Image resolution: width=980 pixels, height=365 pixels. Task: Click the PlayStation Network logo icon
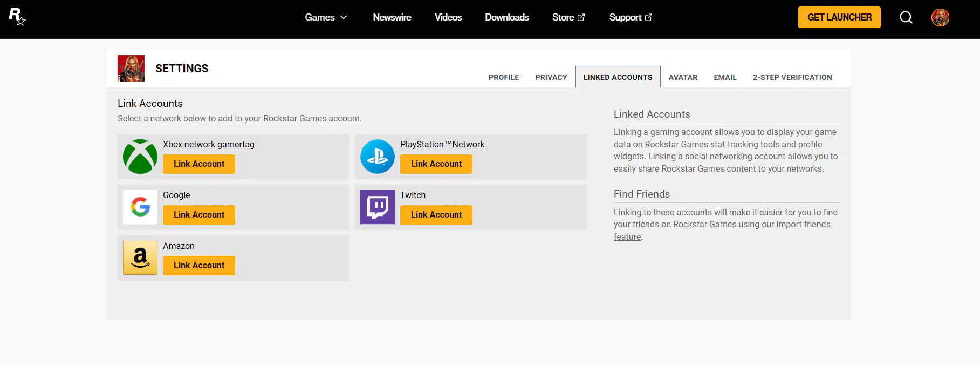(378, 157)
